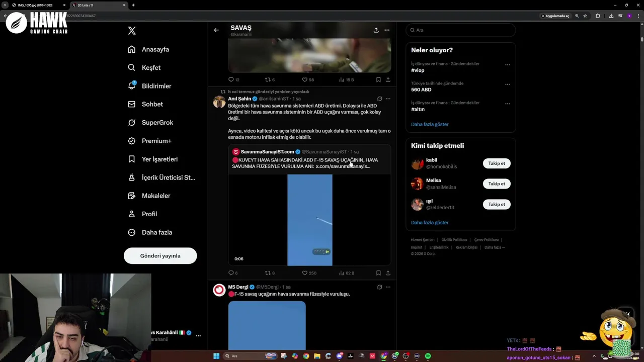Screen dimensions: 644x362
Task: Open the Gizlilik Politikası footer link
Action: click(x=454, y=240)
